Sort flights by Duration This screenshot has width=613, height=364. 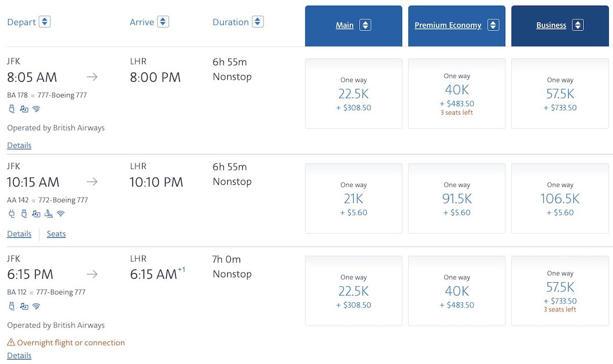point(257,22)
